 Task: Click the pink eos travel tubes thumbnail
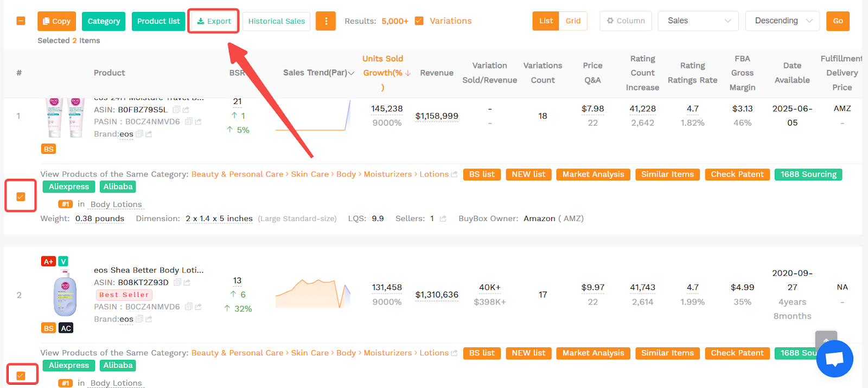65,118
